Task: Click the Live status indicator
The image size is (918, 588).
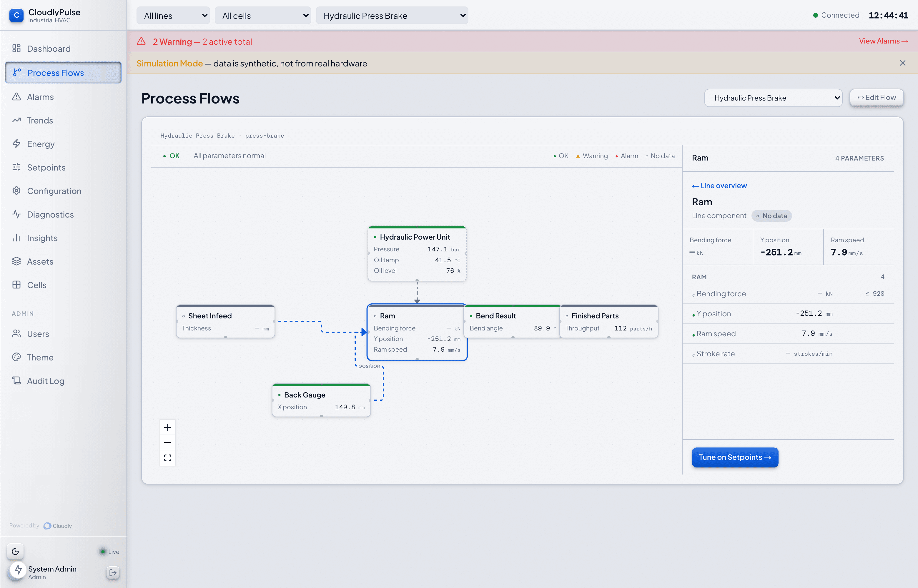Action: [110, 551]
